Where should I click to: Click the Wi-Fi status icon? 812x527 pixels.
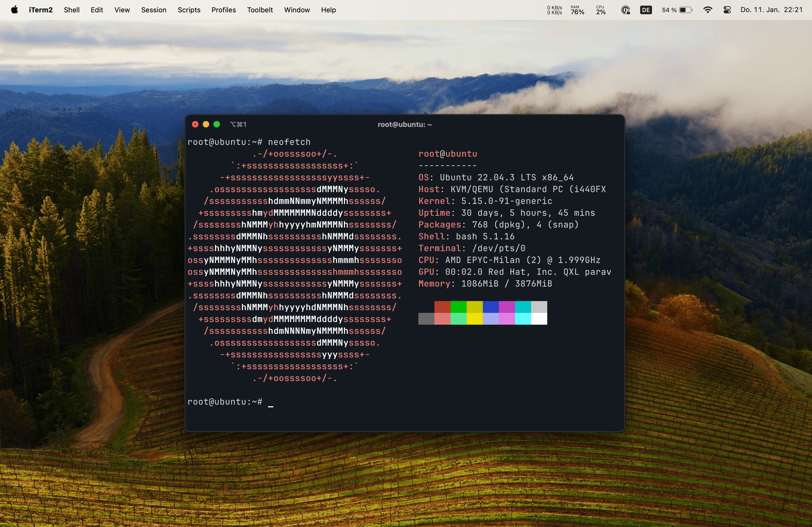[x=708, y=10]
